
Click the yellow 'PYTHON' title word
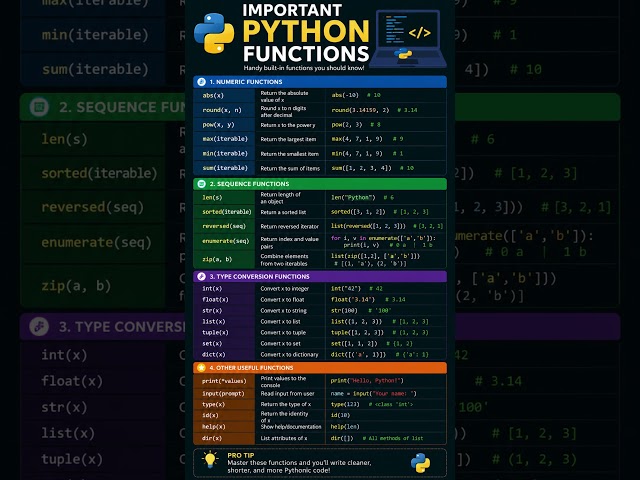[x=306, y=31]
